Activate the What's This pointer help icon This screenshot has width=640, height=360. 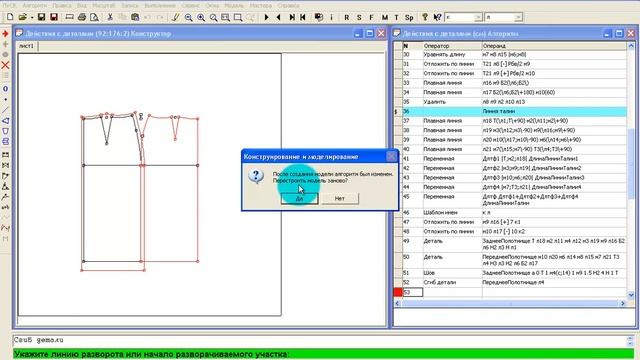[x=437, y=17]
